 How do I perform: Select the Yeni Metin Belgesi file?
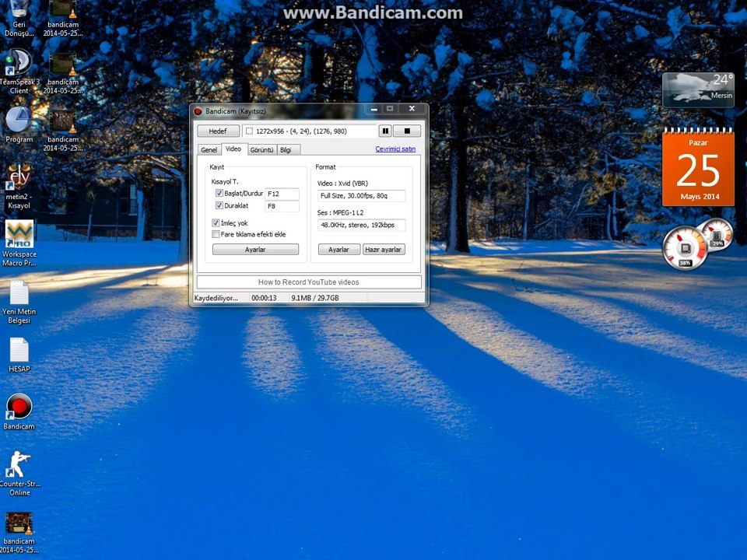pyautogui.click(x=19, y=303)
